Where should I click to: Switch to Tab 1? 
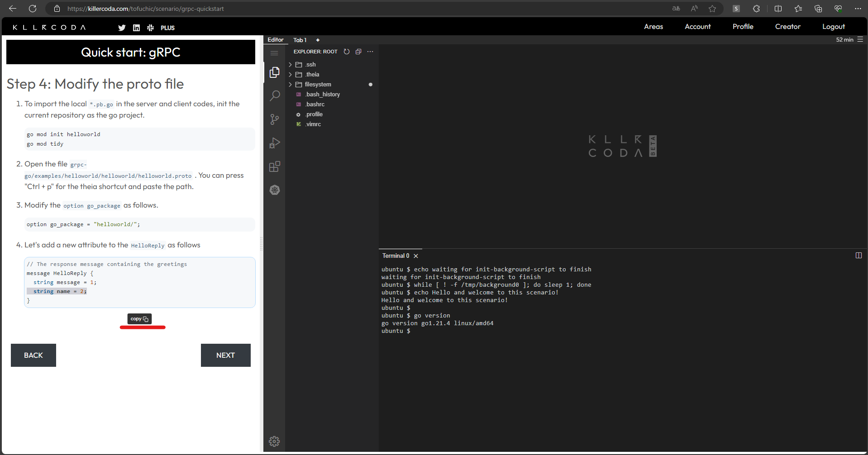[x=300, y=40]
